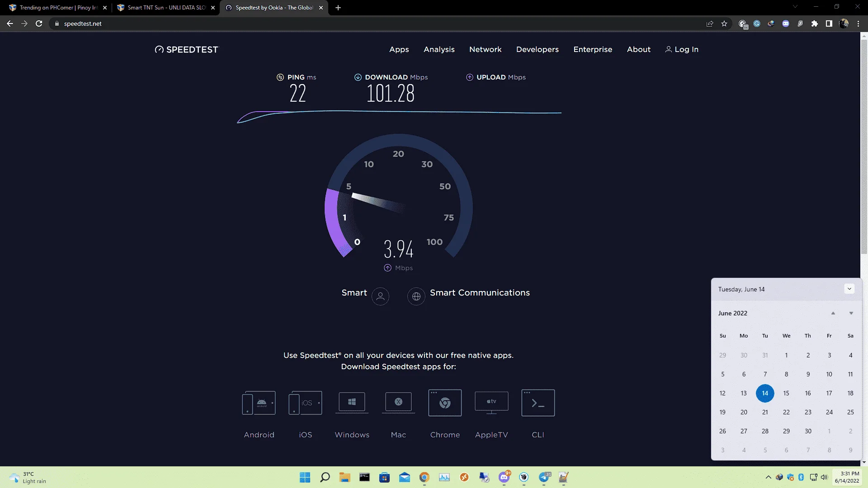Open the Network menu
This screenshot has width=868, height=488.
(485, 49)
